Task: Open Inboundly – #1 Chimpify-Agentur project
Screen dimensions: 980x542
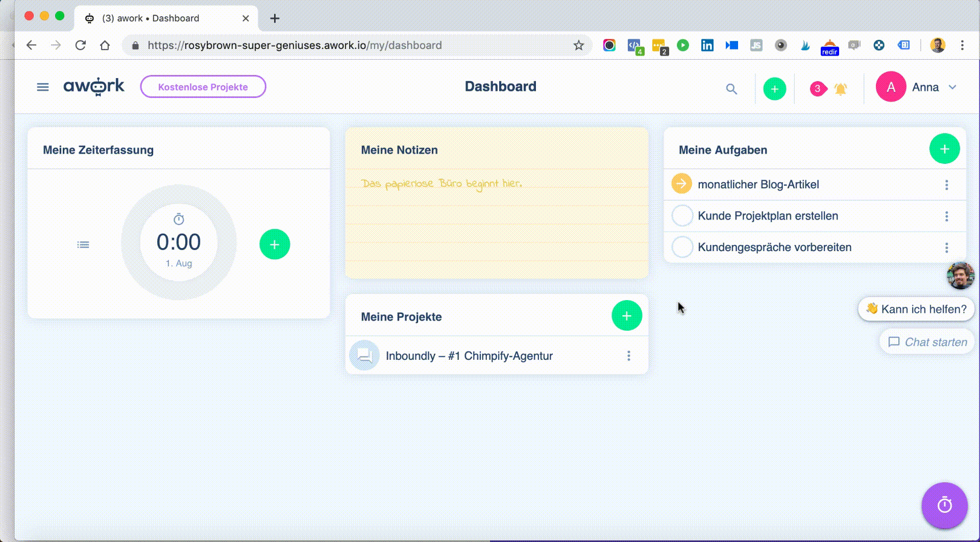Action: [x=469, y=356]
